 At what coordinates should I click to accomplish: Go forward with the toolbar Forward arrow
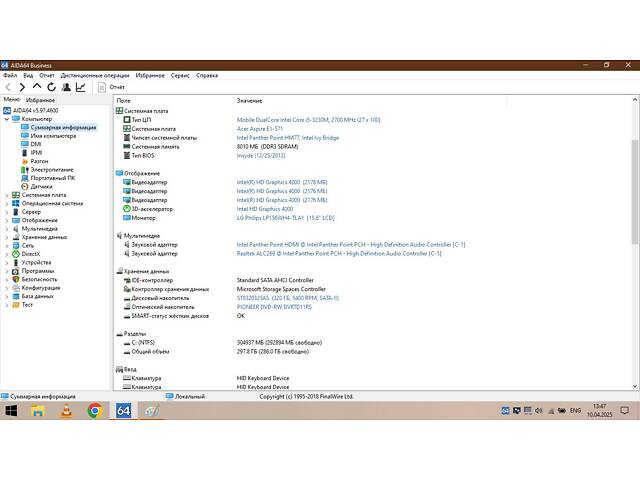coord(22,87)
